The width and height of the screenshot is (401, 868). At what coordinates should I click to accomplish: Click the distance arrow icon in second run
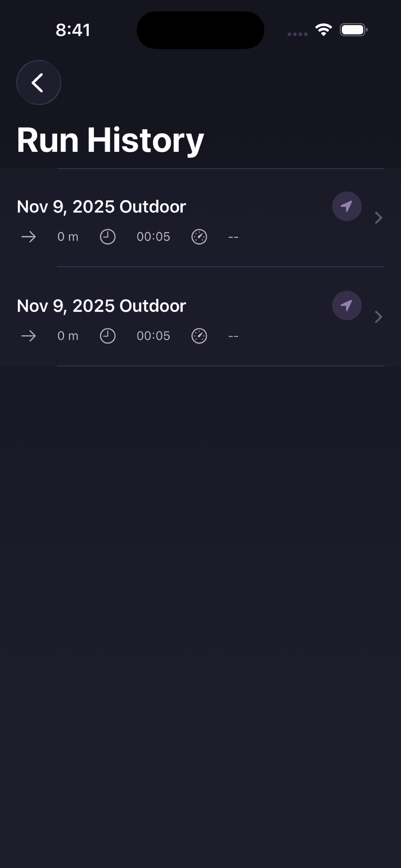click(29, 336)
